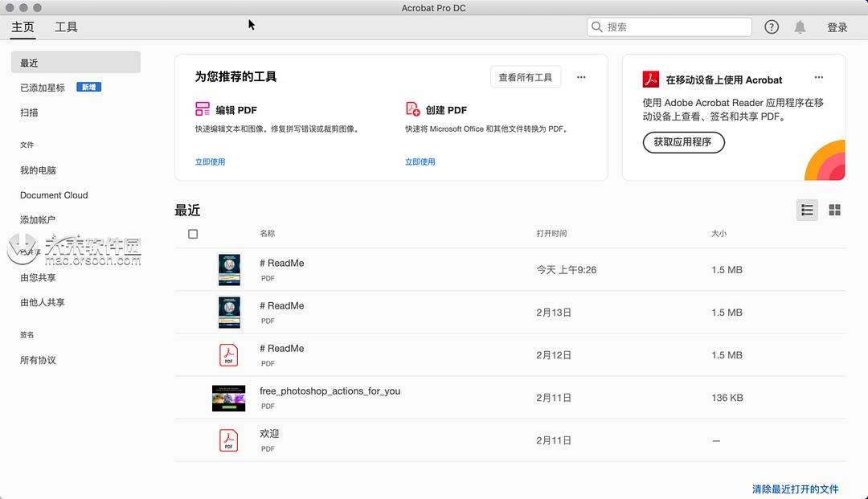
Task: Switch to list view
Action: click(x=807, y=210)
